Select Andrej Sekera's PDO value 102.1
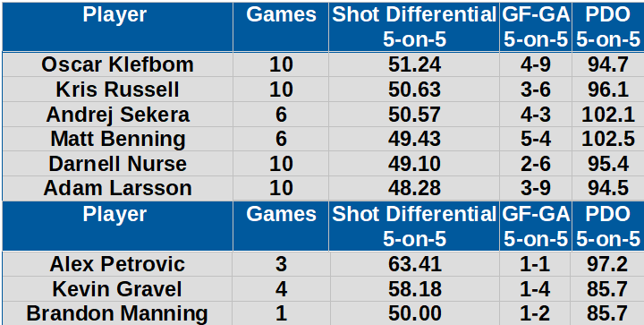Viewport: 644px width, 325px height. (x=608, y=114)
